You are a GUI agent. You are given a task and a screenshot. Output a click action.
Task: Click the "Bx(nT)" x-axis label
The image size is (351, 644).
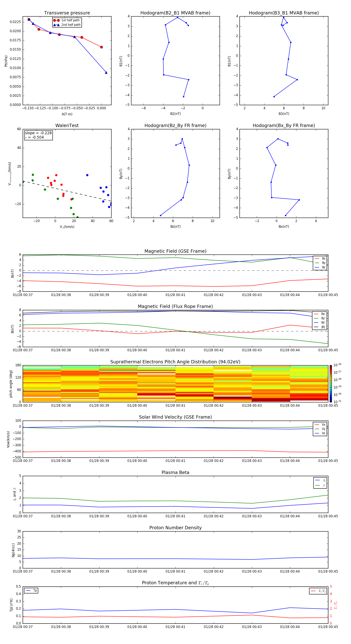(x=284, y=227)
